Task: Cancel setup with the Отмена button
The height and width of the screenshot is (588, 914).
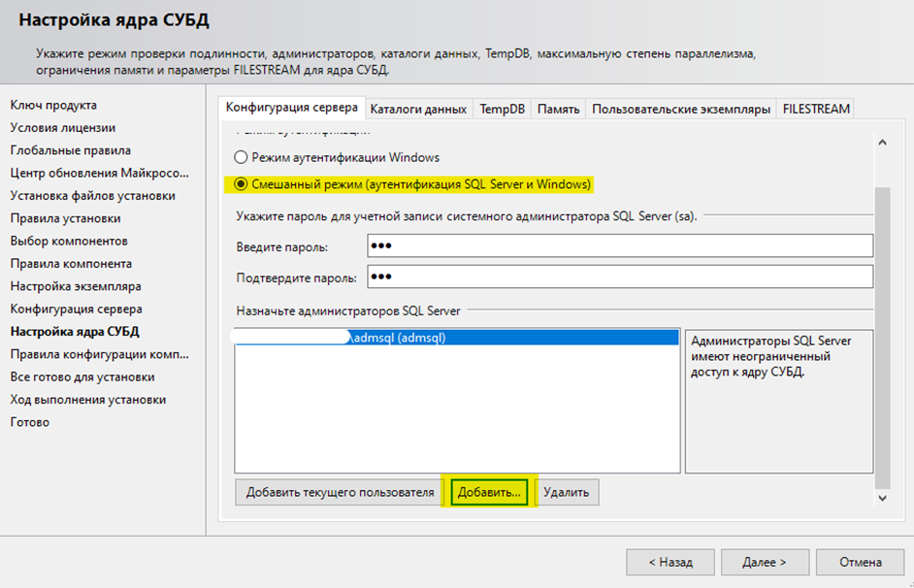Action: [860, 562]
